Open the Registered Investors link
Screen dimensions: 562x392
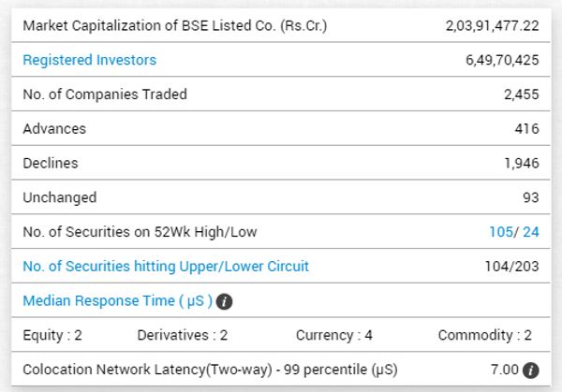[x=90, y=60]
